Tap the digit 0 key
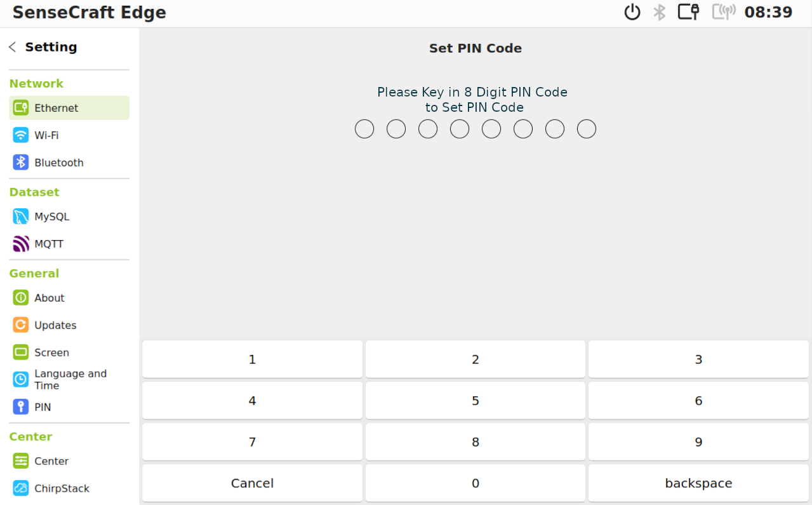Screen dimensions: 812x505 [476, 483]
